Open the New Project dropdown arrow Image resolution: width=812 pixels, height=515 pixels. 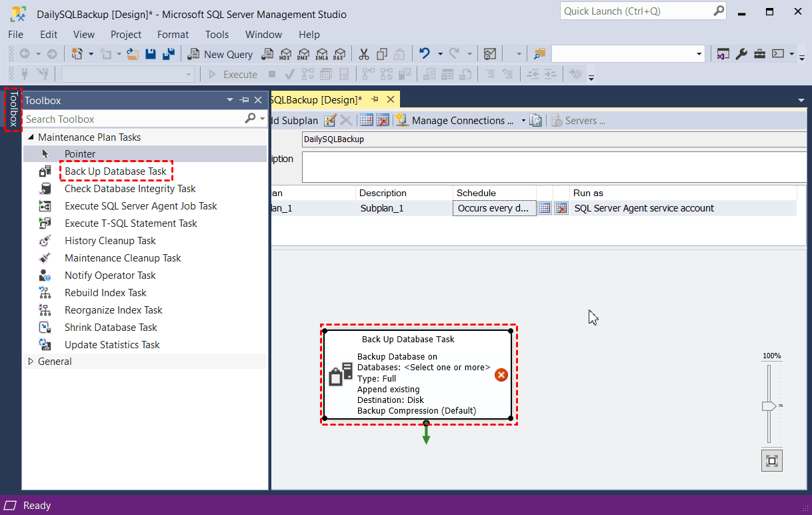point(91,54)
